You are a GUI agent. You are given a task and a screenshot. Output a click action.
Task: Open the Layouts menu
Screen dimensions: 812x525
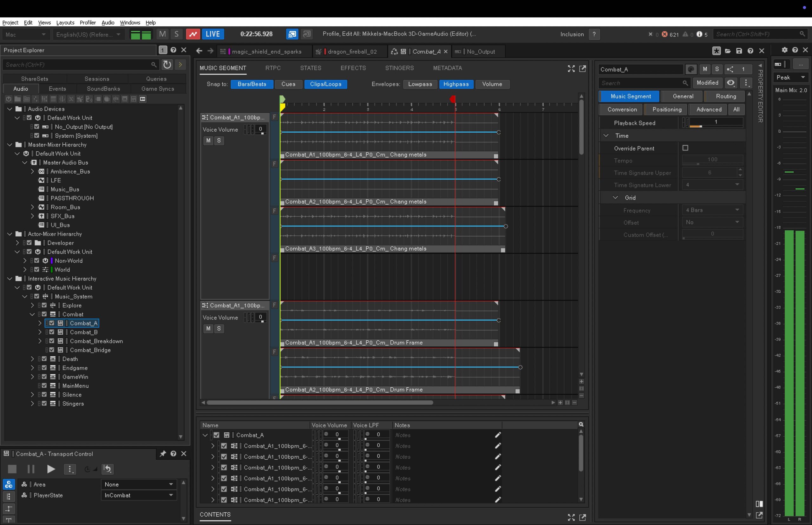click(65, 23)
